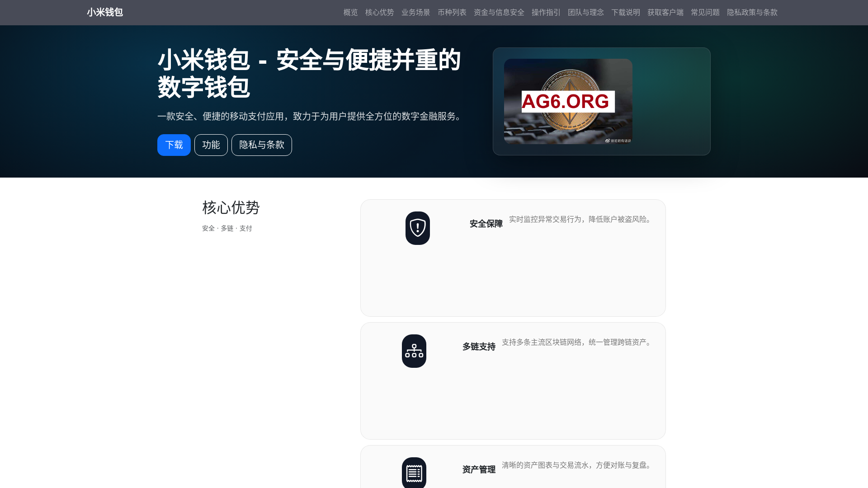Click the 安全 · 多链 · 支付 subtitle
Image resolution: width=868 pixels, height=488 pixels.
227,228
